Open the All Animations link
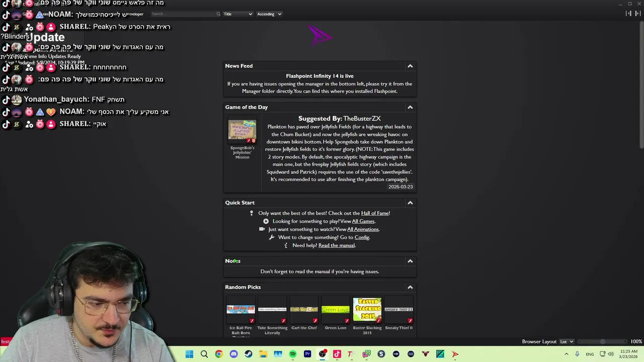 pyautogui.click(x=363, y=229)
